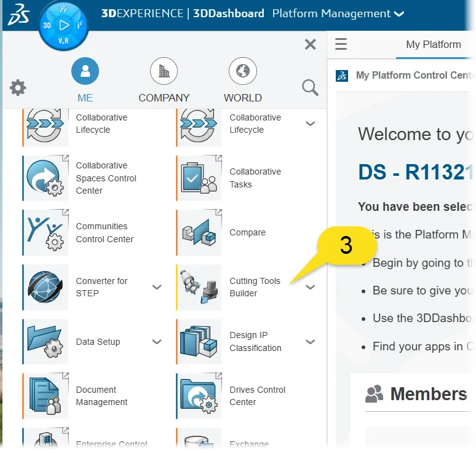The height and width of the screenshot is (453, 476).
Task: Open the Communities Control Center icon
Action: tap(46, 232)
